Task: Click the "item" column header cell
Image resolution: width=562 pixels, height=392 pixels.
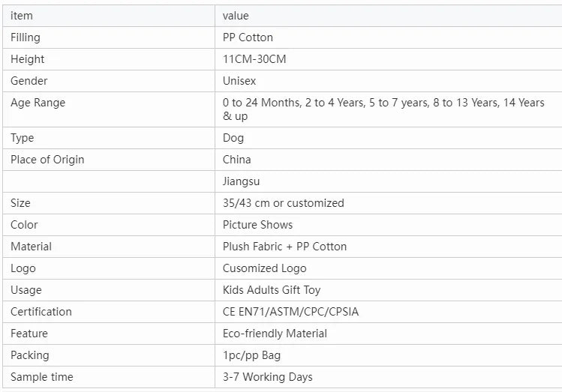Action: (x=22, y=16)
